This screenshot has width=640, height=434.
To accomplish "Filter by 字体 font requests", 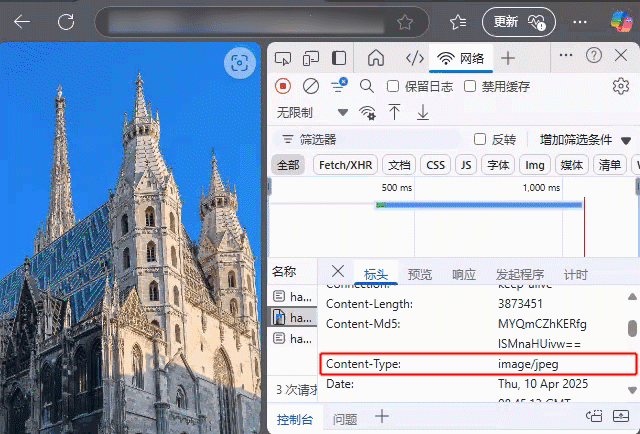I will (498, 165).
